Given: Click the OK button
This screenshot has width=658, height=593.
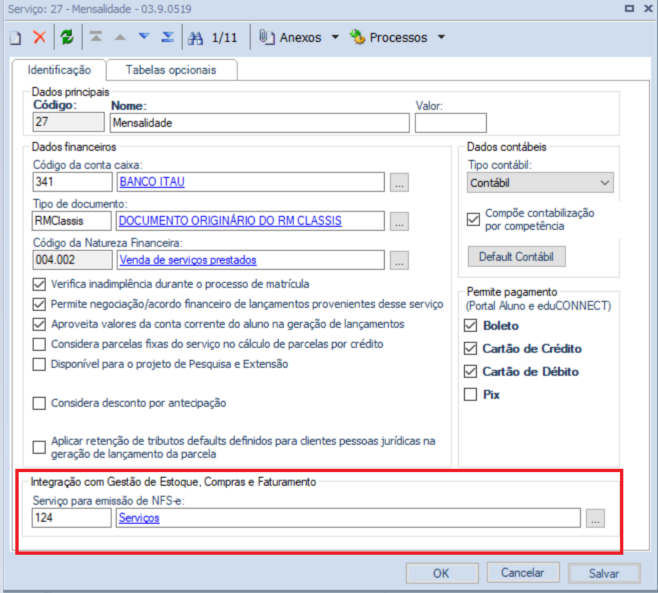Looking at the screenshot, I should point(441,573).
